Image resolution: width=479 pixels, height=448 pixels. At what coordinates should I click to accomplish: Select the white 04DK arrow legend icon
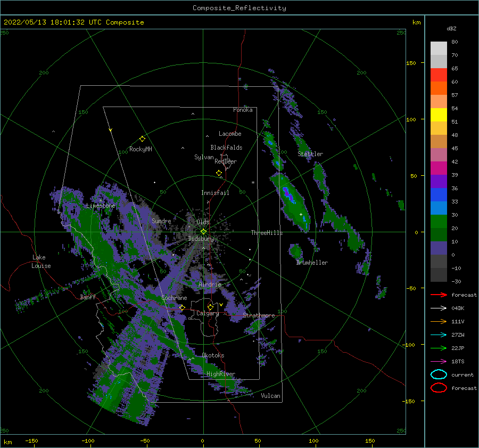[x=439, y=308]
